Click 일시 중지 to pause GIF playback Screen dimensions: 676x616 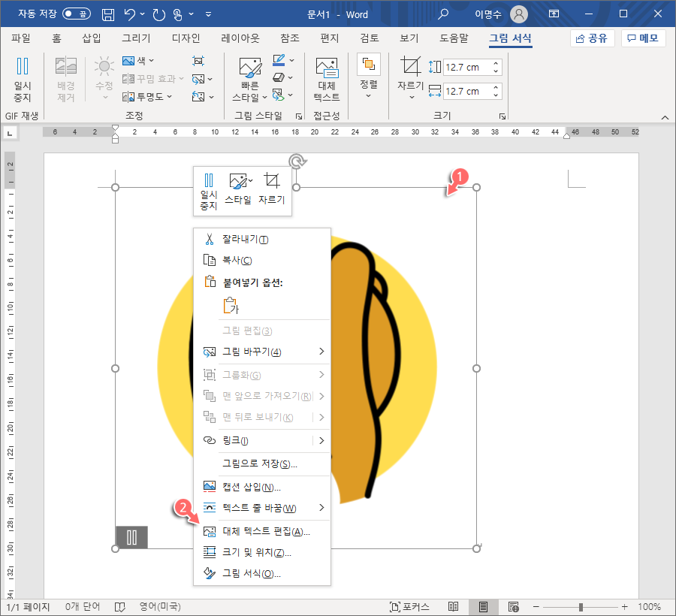point(21,78)
